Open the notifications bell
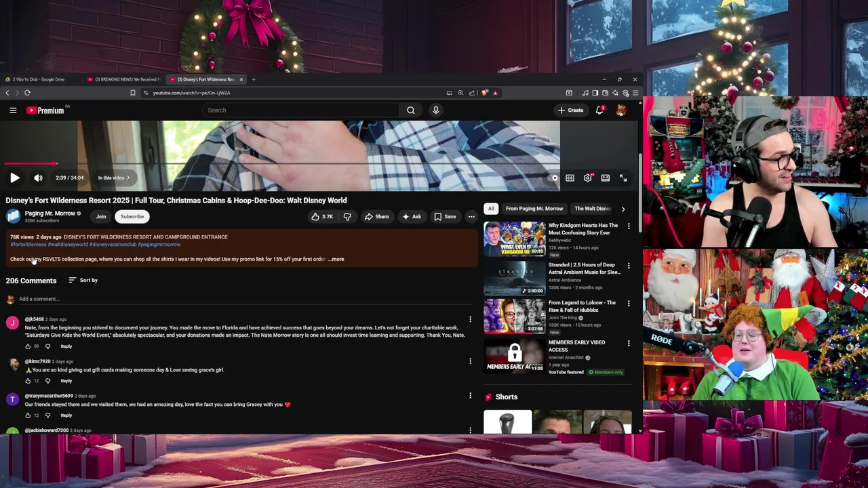Screen dimensions: 868x488 tap(599, 110)
